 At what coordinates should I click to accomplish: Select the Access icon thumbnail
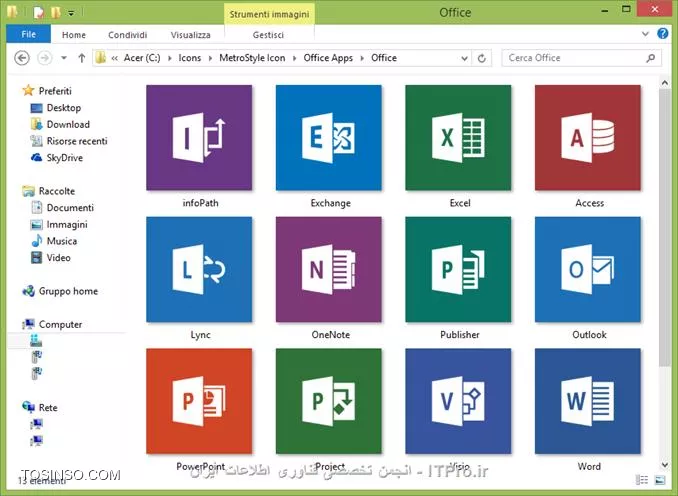coord(588,138)
